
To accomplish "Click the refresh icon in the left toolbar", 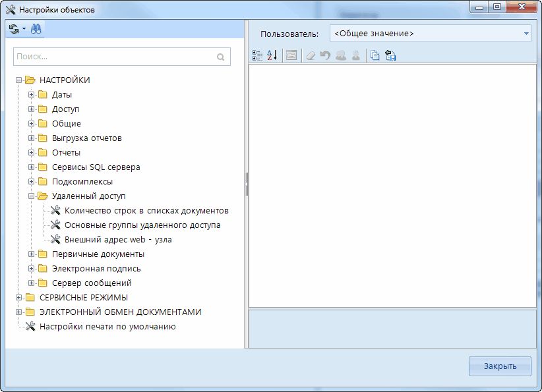I will coord(14,29).
